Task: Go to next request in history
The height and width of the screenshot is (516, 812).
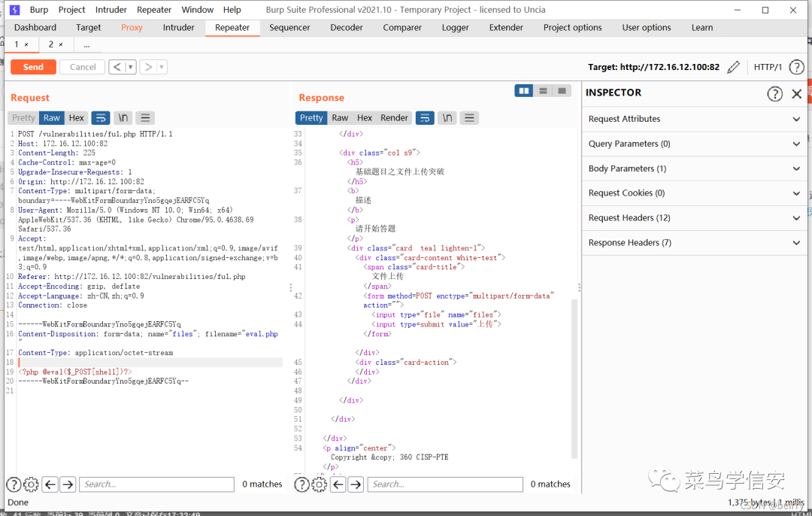Action: pos(148,67)
